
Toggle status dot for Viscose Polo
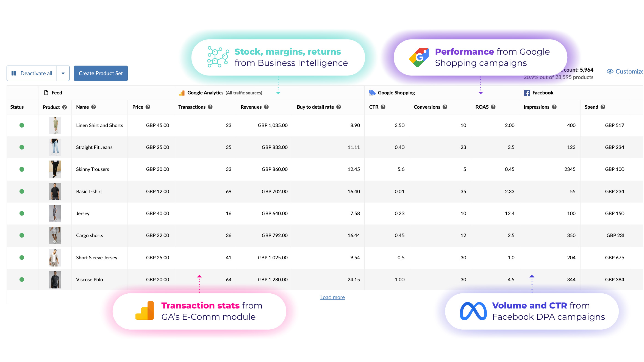click(22, 280)
